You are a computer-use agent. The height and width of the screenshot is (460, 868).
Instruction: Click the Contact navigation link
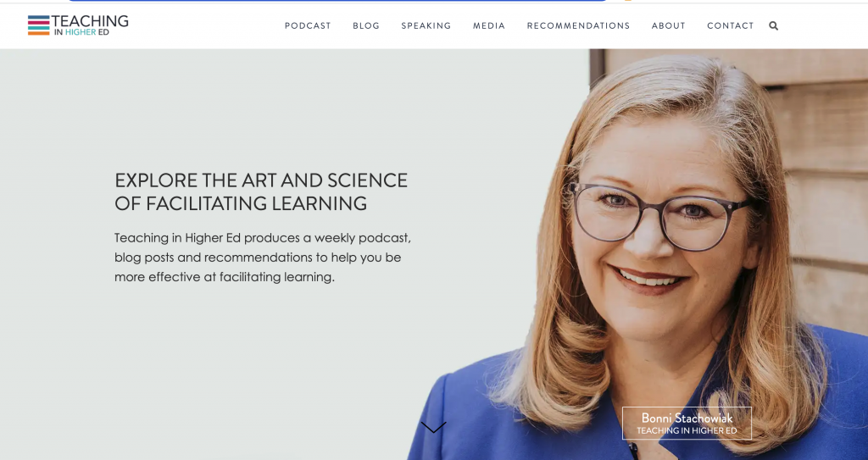pos(730,25)
